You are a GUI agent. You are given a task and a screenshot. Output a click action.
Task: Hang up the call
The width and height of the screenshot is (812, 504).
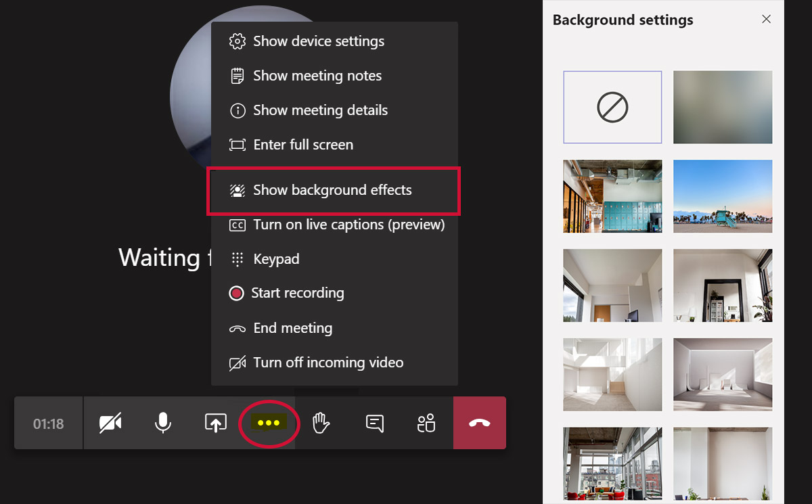click(x=479, y=423)
